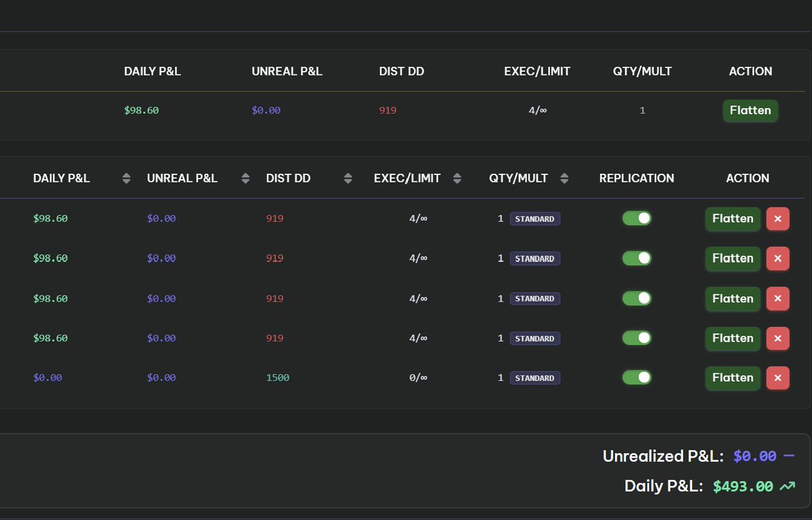Flatten the position in the top summary table
The image size is (812, 520).
tap(750, 110)
